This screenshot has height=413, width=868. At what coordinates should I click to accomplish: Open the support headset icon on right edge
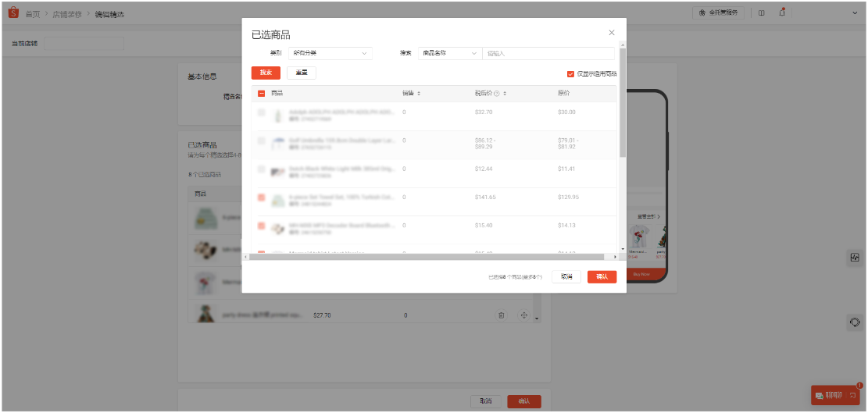tap(855, 322)
